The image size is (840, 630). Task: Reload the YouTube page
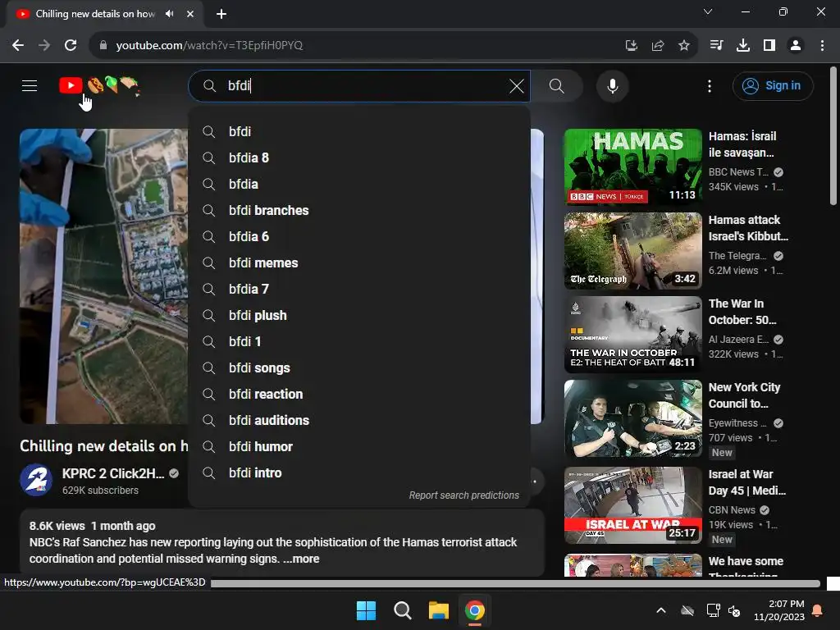pyautogui.click(x=71, y=46)
